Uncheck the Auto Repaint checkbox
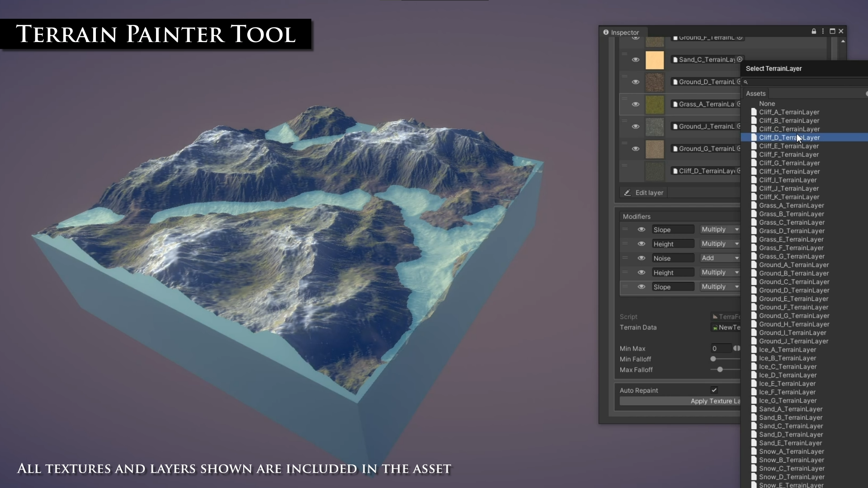Screen dimensions: 868x488 coord(714,390)
